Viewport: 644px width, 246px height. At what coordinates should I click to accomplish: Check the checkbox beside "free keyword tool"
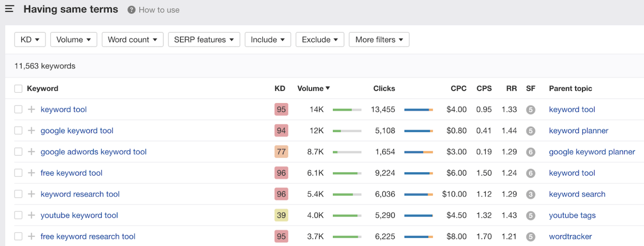[18, 173]
